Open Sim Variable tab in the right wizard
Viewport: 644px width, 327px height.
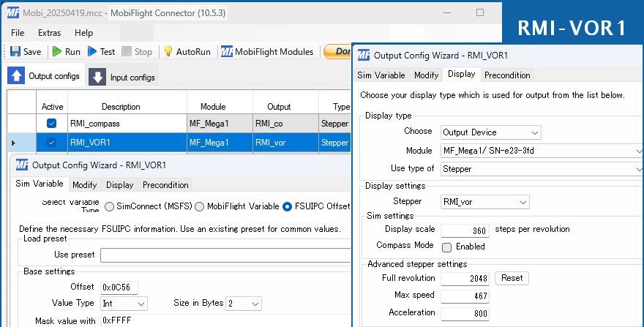[x=381, y=75]
